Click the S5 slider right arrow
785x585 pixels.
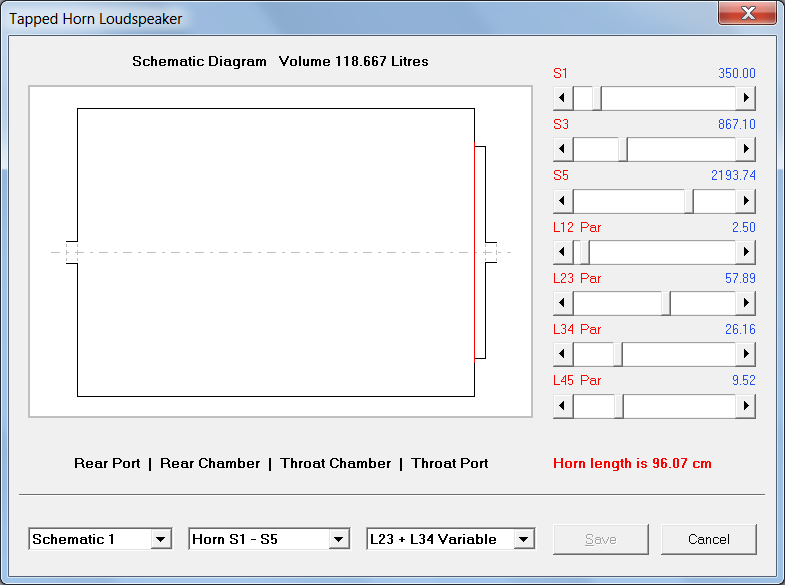[x=745, y=200]
